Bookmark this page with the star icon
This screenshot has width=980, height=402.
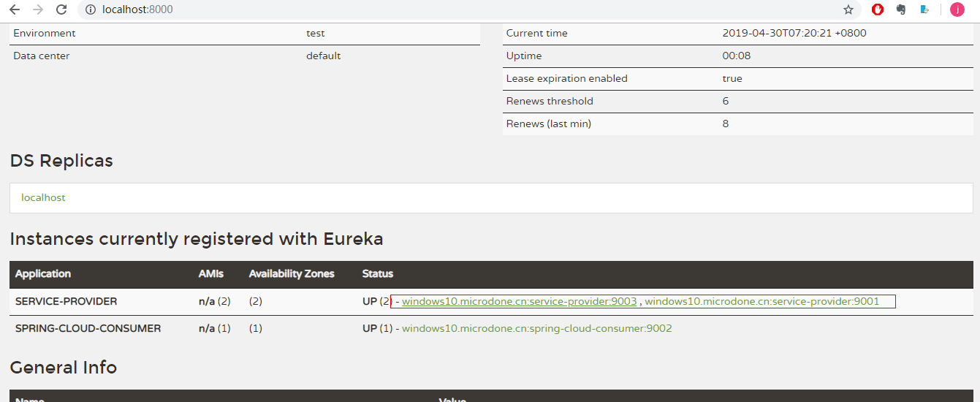848,10
